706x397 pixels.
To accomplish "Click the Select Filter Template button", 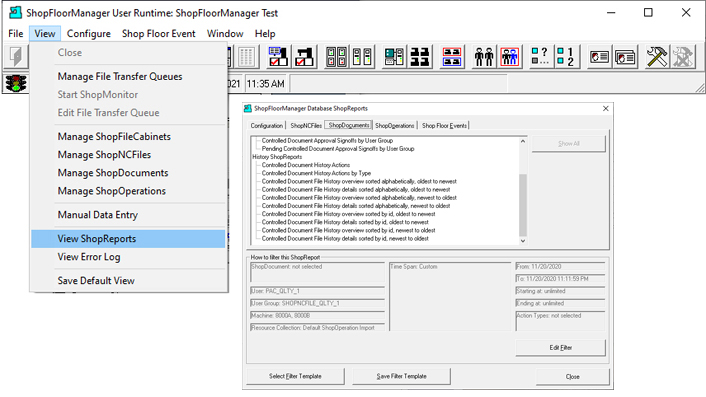I will coord(295,376).
